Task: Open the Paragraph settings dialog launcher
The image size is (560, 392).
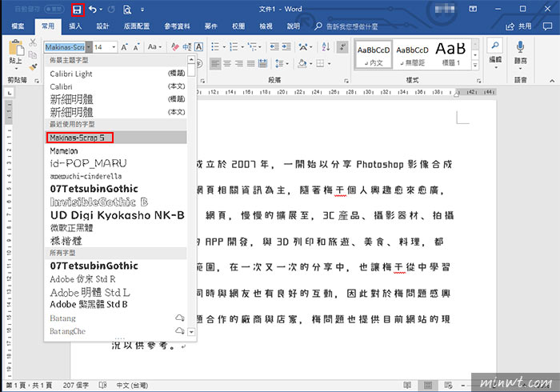Action: (346, 81)
